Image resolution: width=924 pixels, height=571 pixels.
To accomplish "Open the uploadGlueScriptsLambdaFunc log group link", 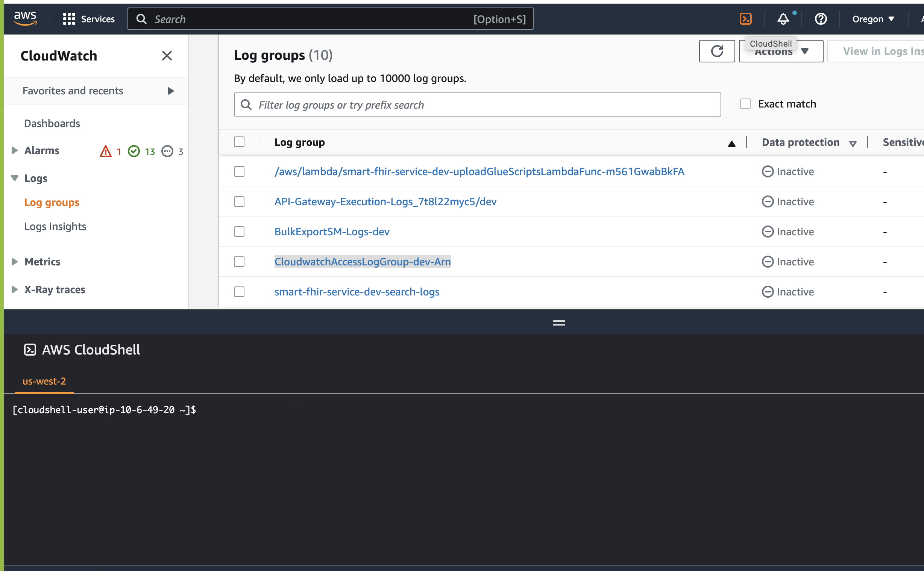I will 479,171.
